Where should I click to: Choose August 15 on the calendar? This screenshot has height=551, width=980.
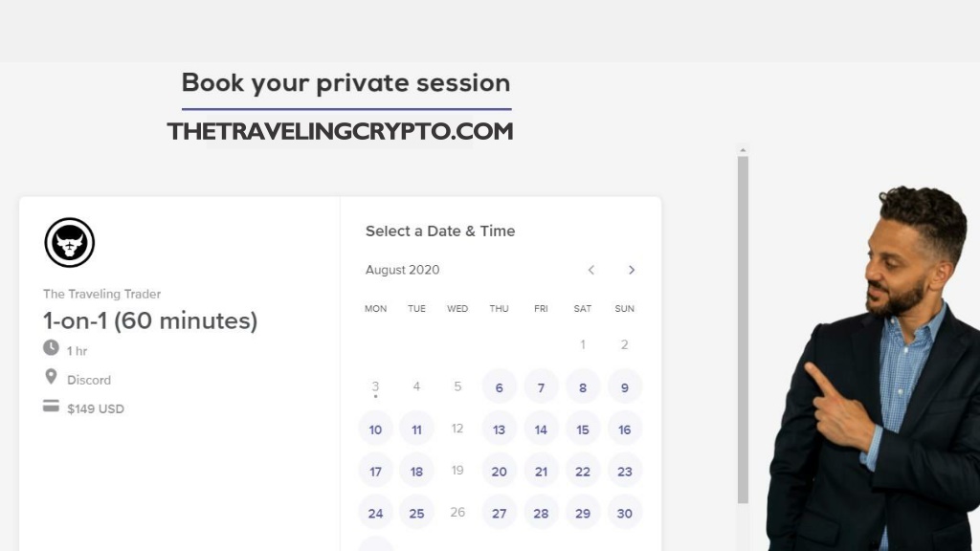(x=583, y=430)
